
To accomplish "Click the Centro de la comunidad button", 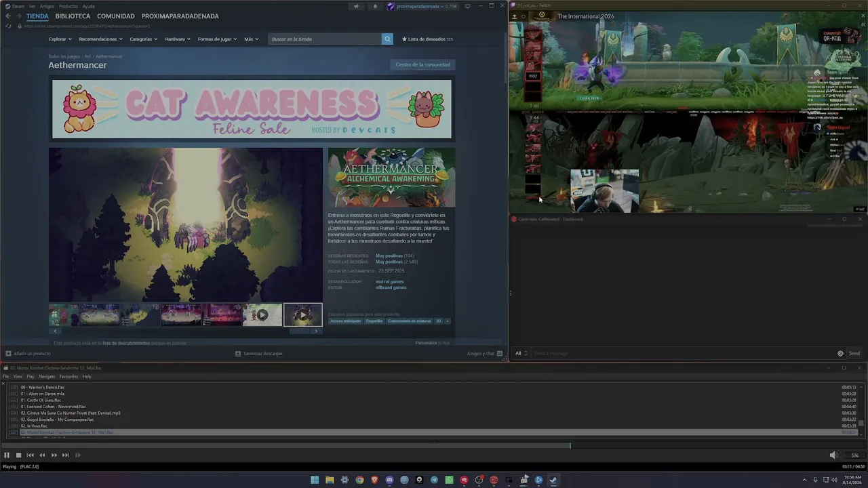I will [422, 64].
